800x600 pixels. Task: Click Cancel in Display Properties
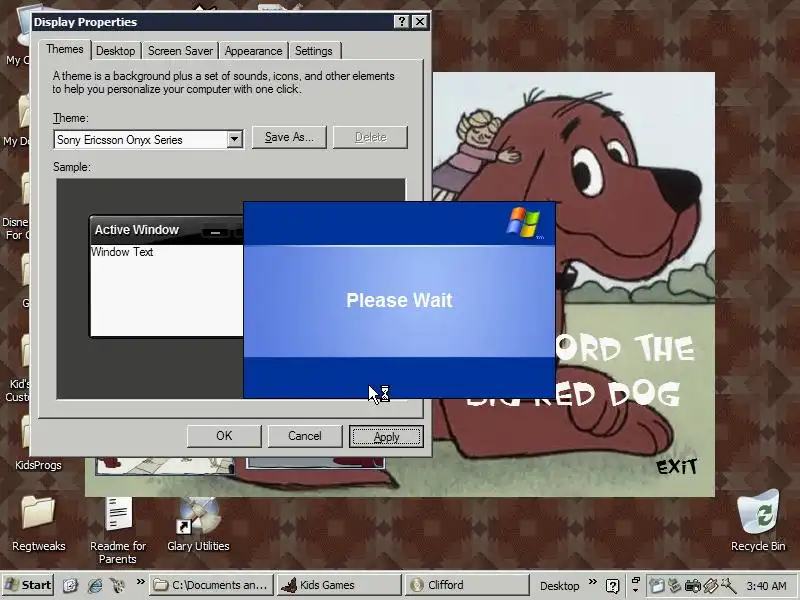[x=305, y=436]
